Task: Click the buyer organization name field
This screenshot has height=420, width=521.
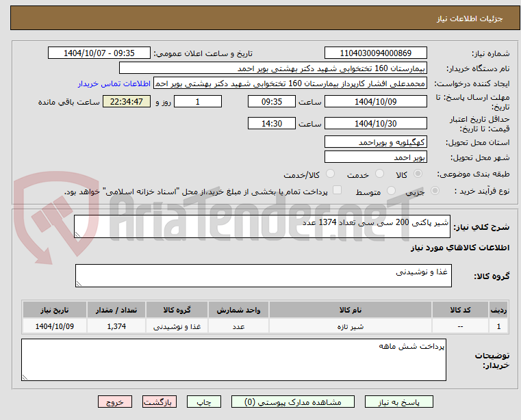Action: coord(272,68)
